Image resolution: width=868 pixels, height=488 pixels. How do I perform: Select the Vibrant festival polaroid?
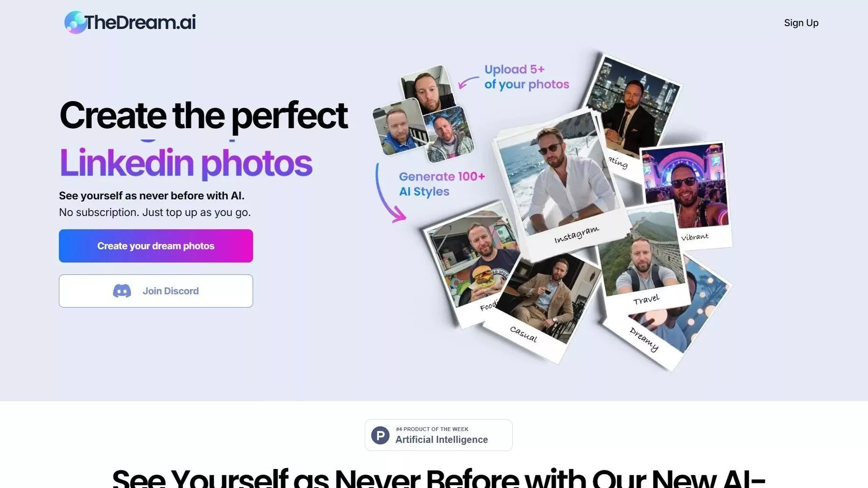pyautogui.click(x=686, y=195)
